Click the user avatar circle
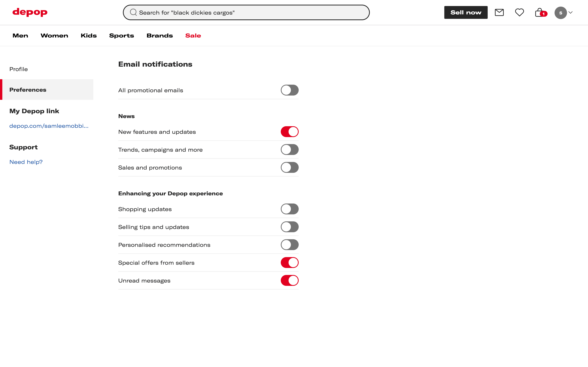 click(x=560, y=13)
